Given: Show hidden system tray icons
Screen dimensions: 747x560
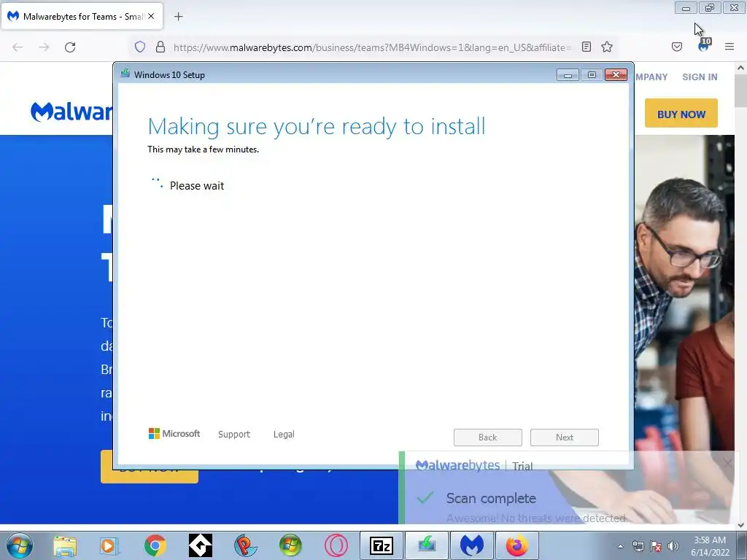Looking at the screenshot, I should 620,546.
